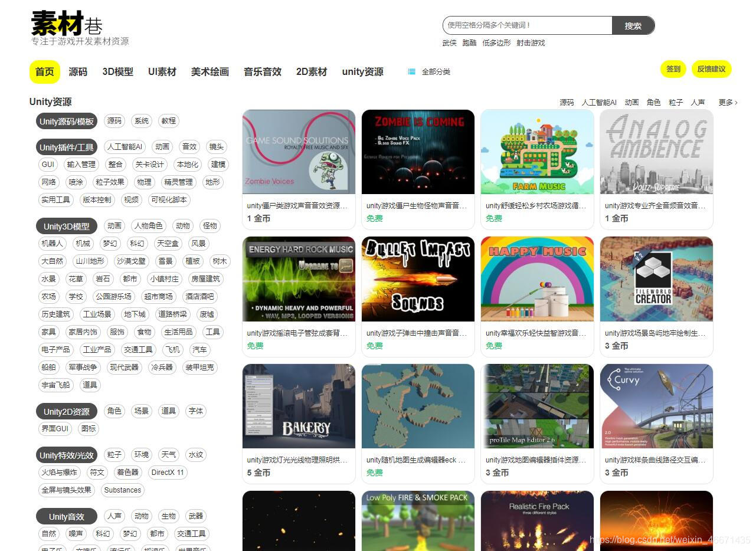Viewport: 756px width, 551px height.
Task: Click the 关卡设计 tag
Action: 149,165
